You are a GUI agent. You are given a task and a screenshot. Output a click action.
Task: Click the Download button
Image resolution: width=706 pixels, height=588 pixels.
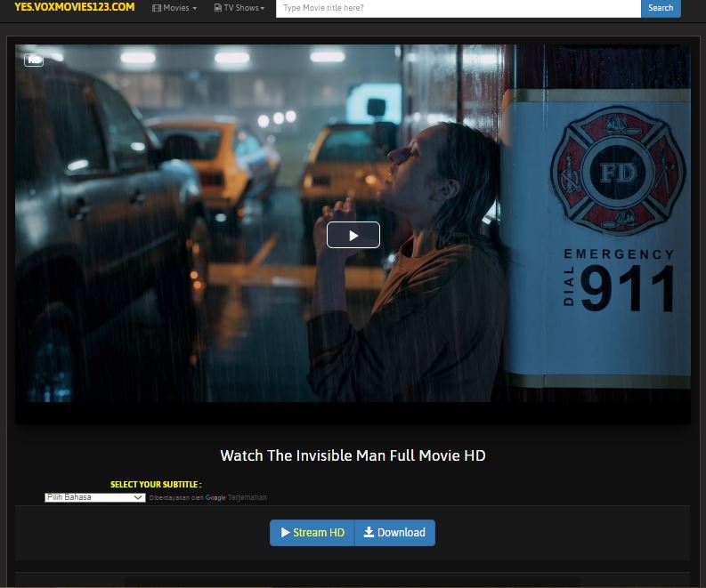[x=395, y=533]
